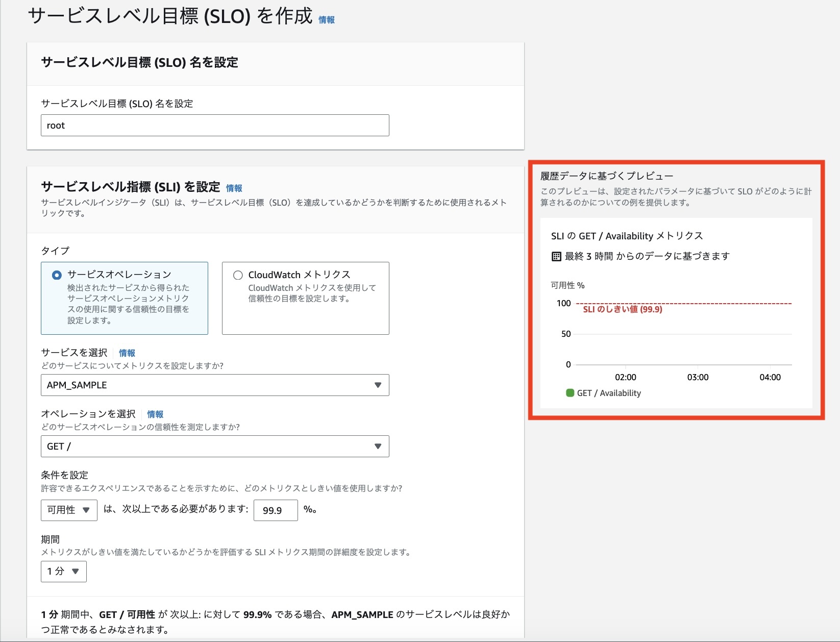Click 情報 beside サービスレベル指標 (SLI) を設定

(235, 187)
